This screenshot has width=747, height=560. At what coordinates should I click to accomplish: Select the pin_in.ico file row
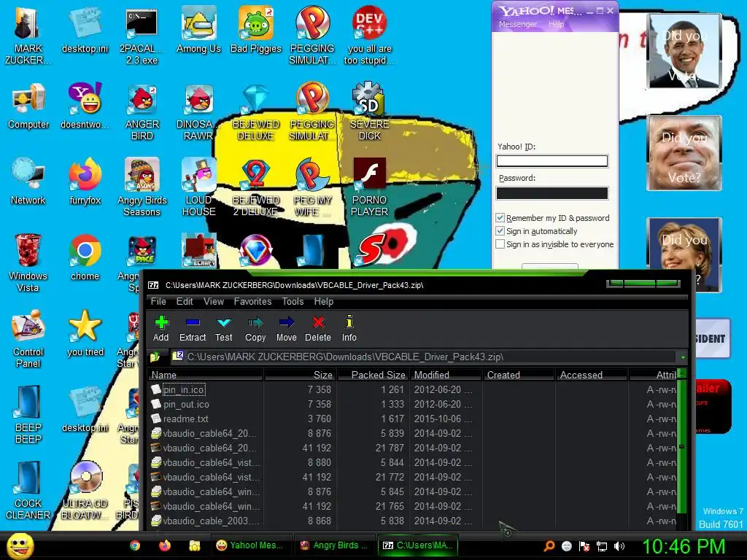(x=414, y=389)
